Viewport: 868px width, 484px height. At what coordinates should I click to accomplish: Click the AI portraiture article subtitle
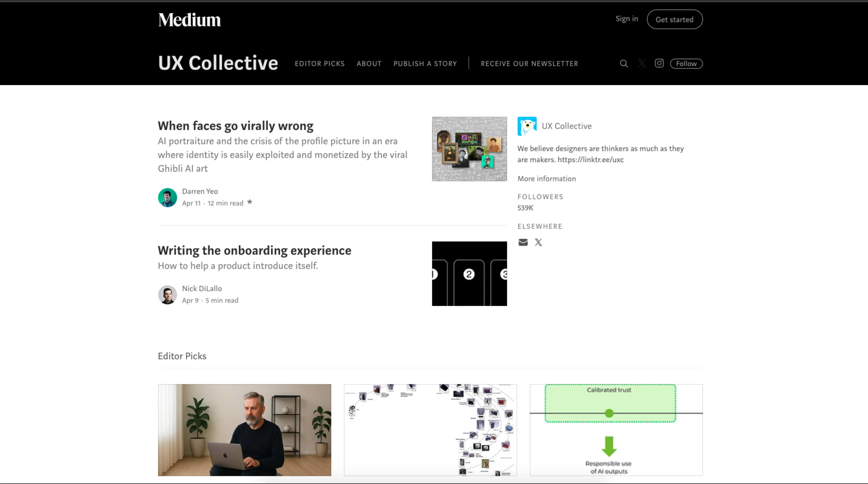pos(282,155)
